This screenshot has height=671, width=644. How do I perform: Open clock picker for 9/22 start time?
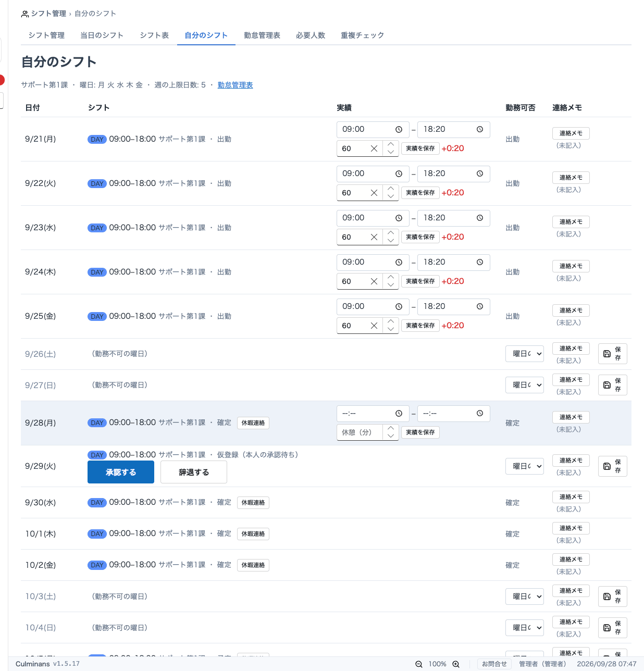tap(399, 173)
